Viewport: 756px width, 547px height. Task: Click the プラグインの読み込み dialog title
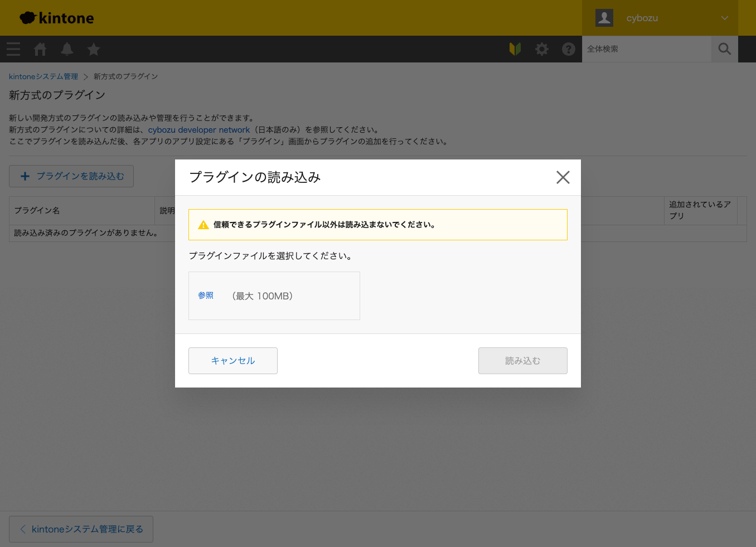pyautogui.click(x=255, y=177)
